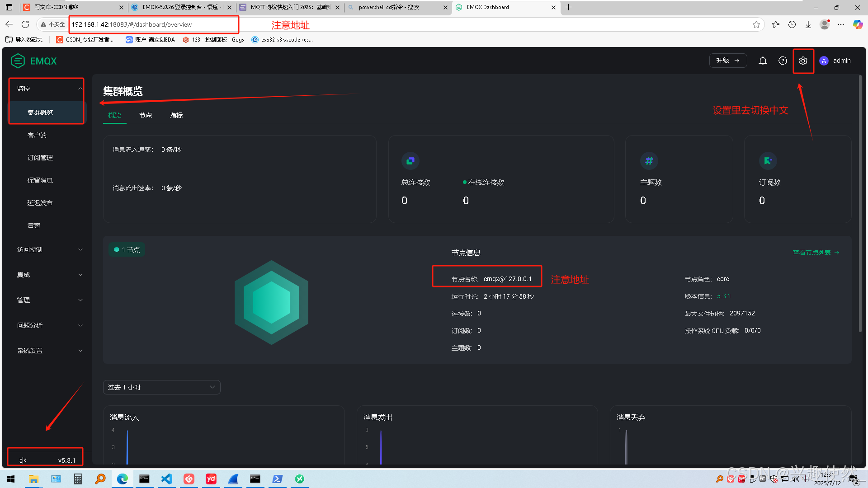Screen dimensions: 868x488
Task: Expand the 问题分析 sidebar section
Action: 50,325
